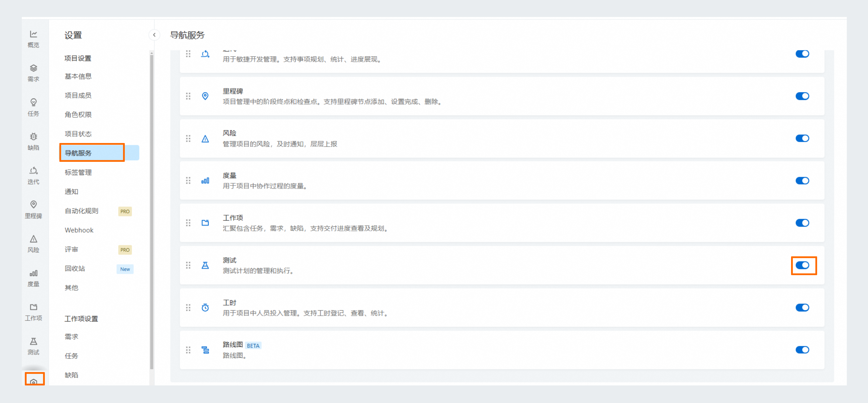Open 缺陷 under 工作项设置 section
Image resolution: width=868 pixels, height=403 pixels.
point(71,375)
